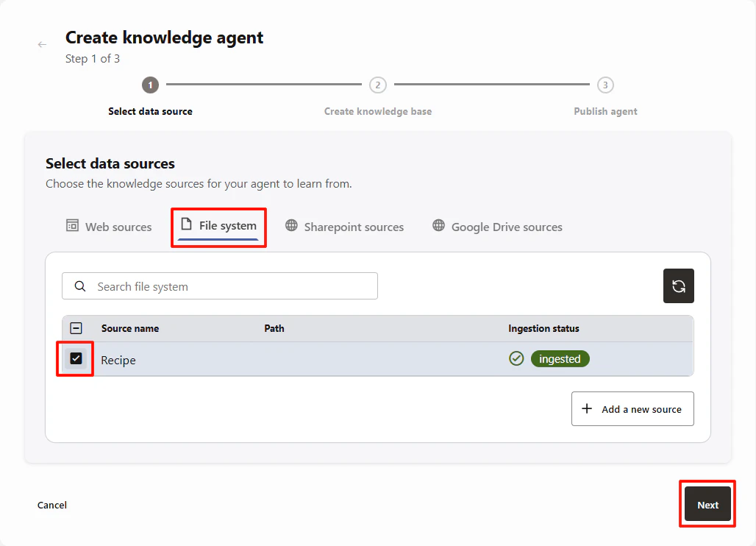756x546 pixels.
Task: Click step 2 circle in the progress stepper
Action: click(377, 85)
